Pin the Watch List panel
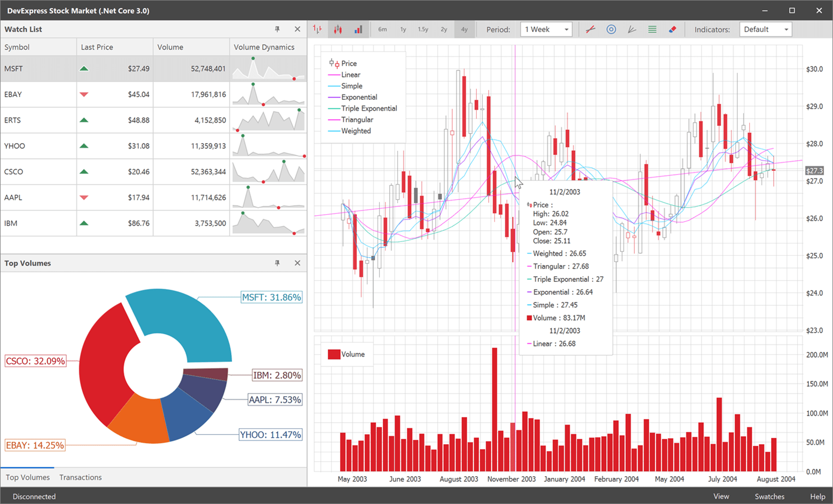This screenshot has width=833, height=504. pos(277,29)
